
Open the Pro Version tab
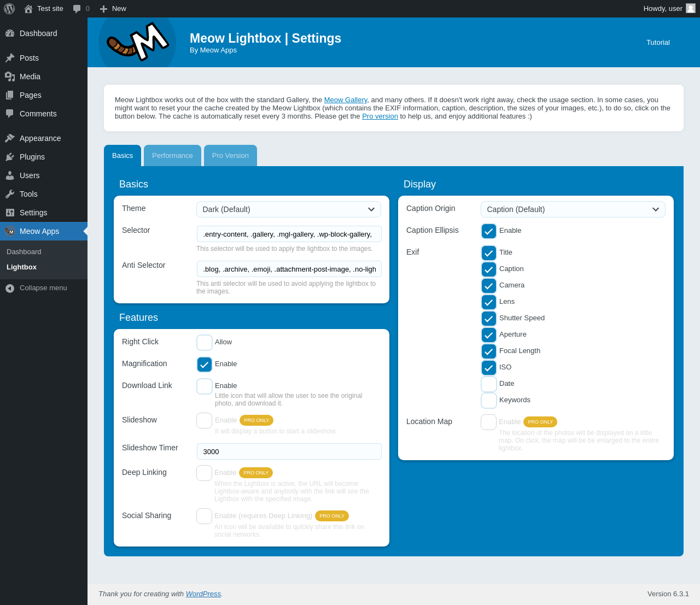[x=230, y=156]
